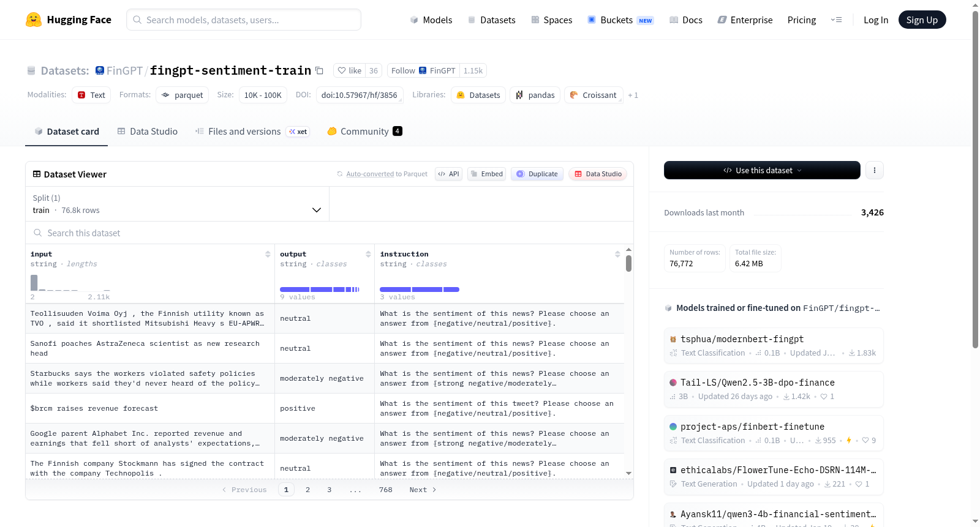Click the "Sanofi poaches AstraZeneca scientist" cell
Screen dimensions: 980x527
tap(150, 348)
